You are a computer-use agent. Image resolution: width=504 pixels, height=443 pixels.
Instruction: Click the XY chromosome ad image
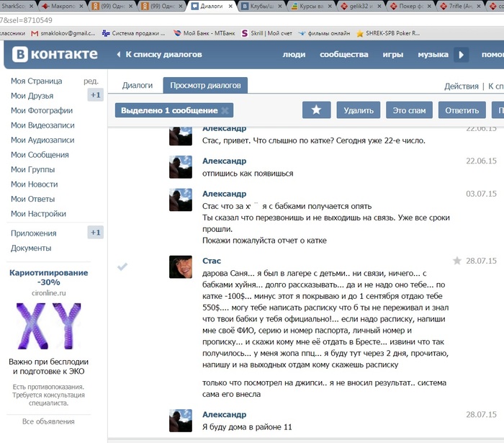click(x=48, y=326)
